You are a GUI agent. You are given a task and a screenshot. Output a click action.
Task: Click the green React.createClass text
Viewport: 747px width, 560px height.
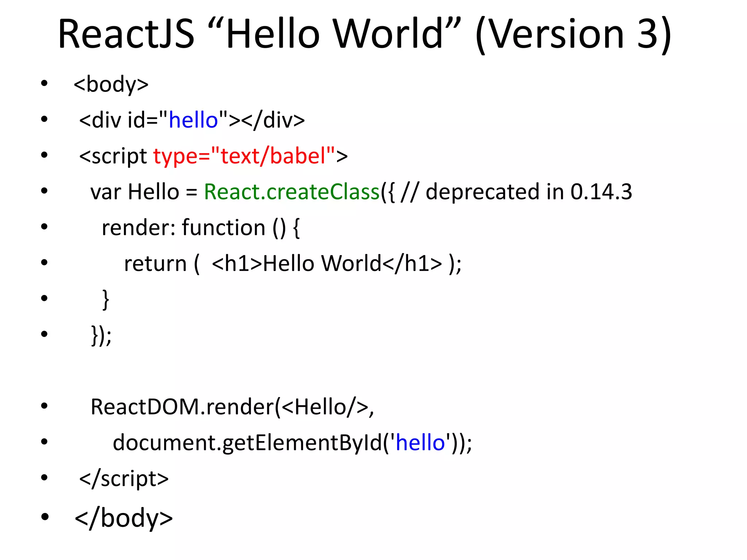point(292,192)
